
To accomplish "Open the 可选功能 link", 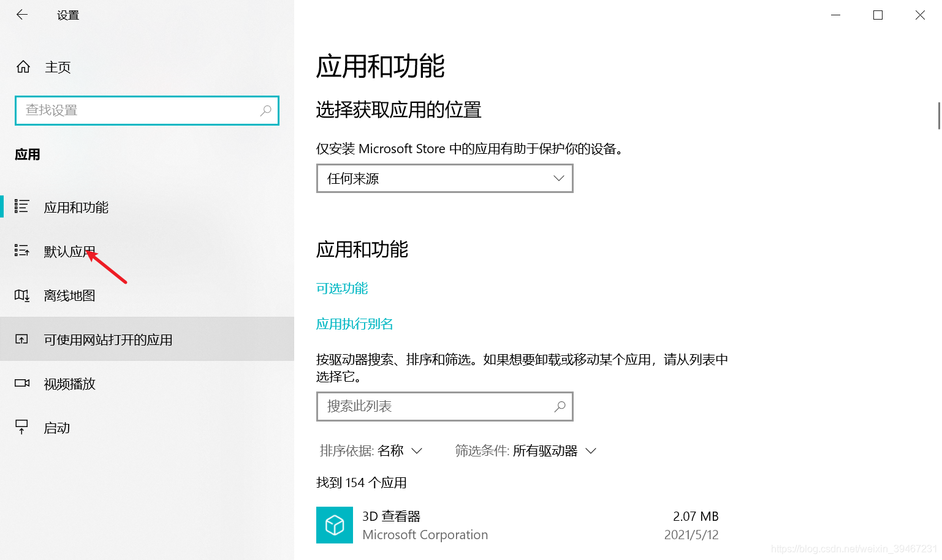I will (341, 288).
